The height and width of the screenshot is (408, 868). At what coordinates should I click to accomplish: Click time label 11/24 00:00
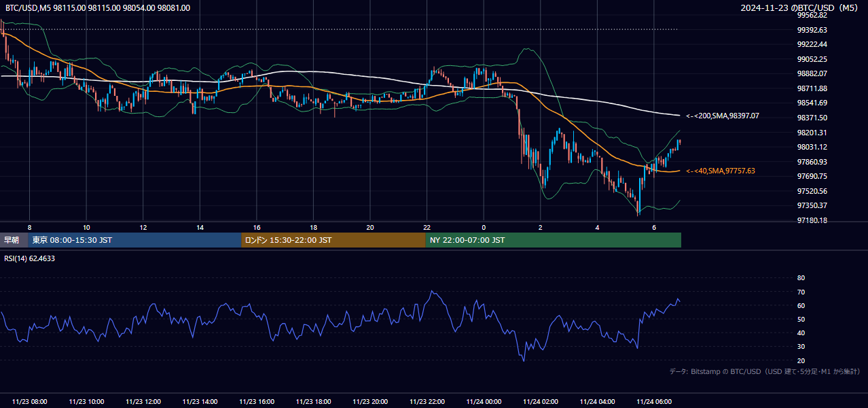[x=484, y=402]
